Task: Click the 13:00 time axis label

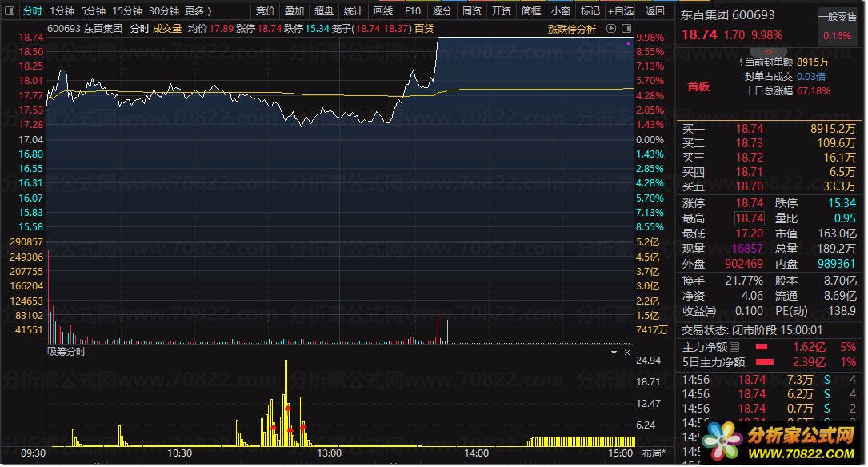Action: [x=329, y=453]
